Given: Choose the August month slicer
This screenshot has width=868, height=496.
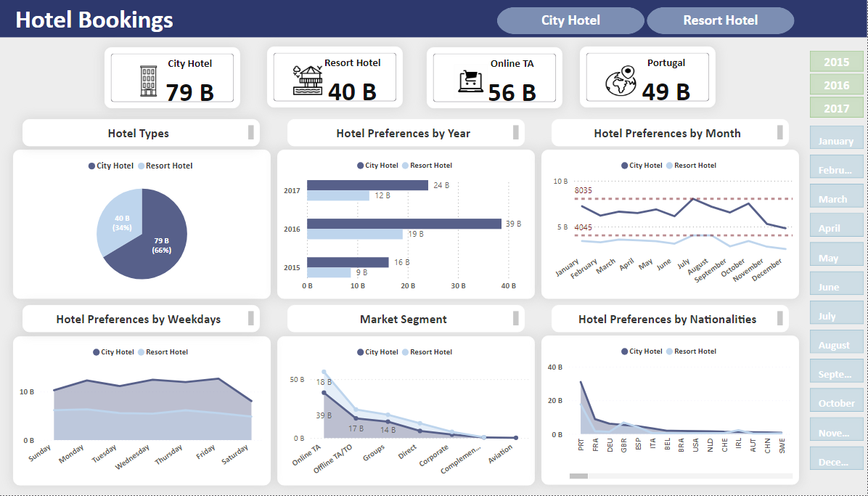Looking at the screenshot, I should point(837,341).
